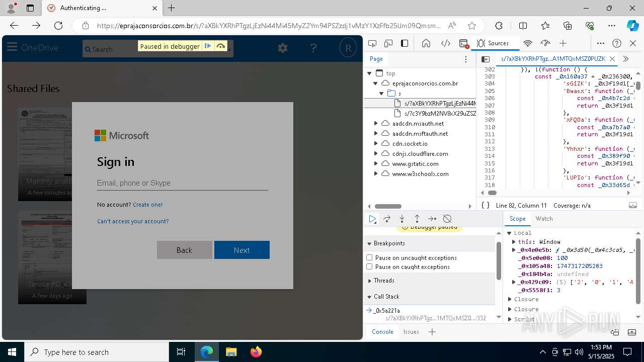
Task: Click pretty print braces icon
Action: coord(486,205)
